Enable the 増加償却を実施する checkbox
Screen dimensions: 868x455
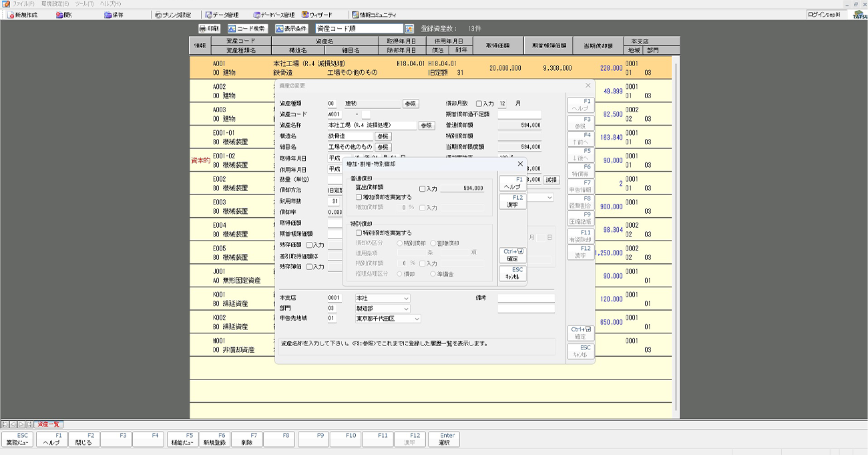tap(359, 198)
